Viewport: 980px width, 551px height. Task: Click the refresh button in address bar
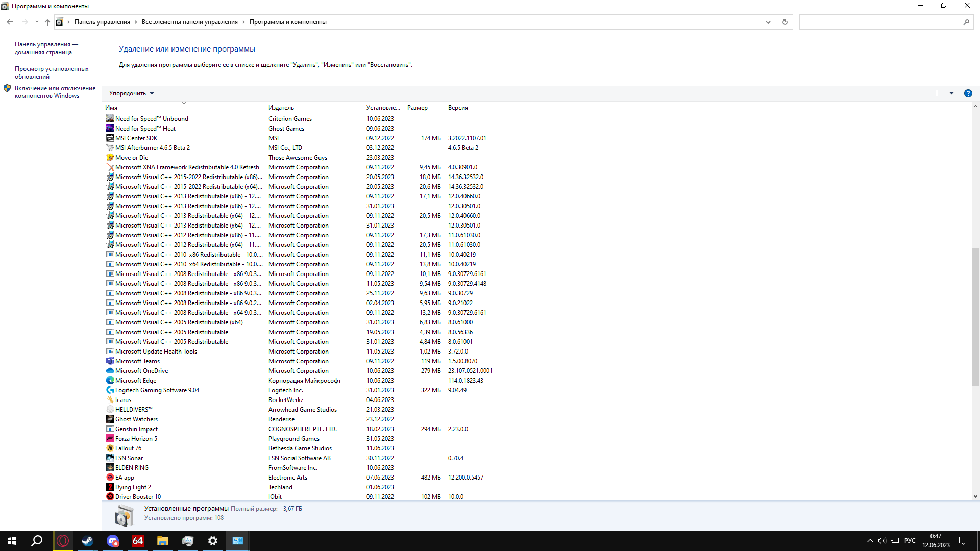tap(785, 22)
